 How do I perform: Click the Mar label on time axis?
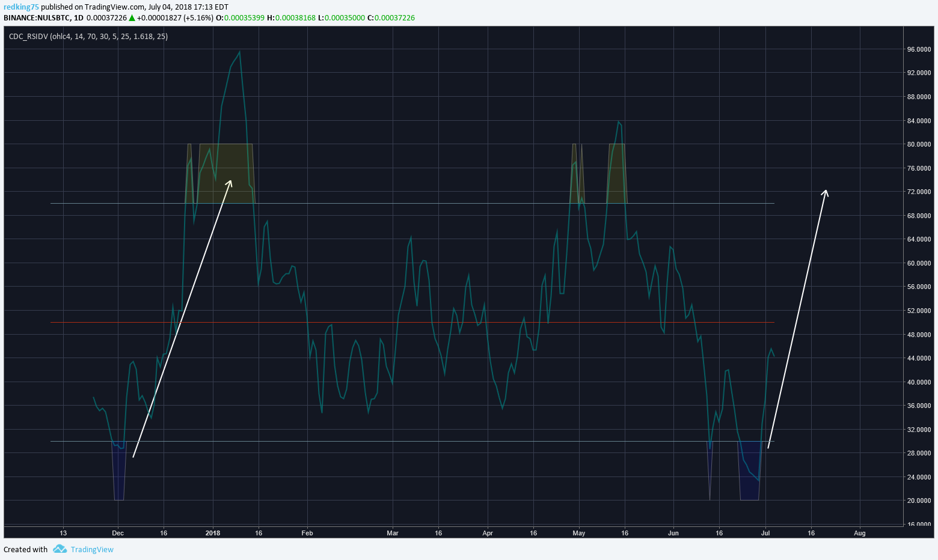[x=393, y=533]
